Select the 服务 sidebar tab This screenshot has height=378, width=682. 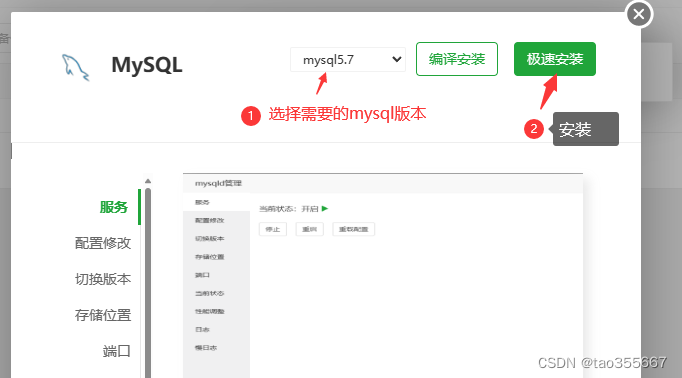[x=114, y=207]
